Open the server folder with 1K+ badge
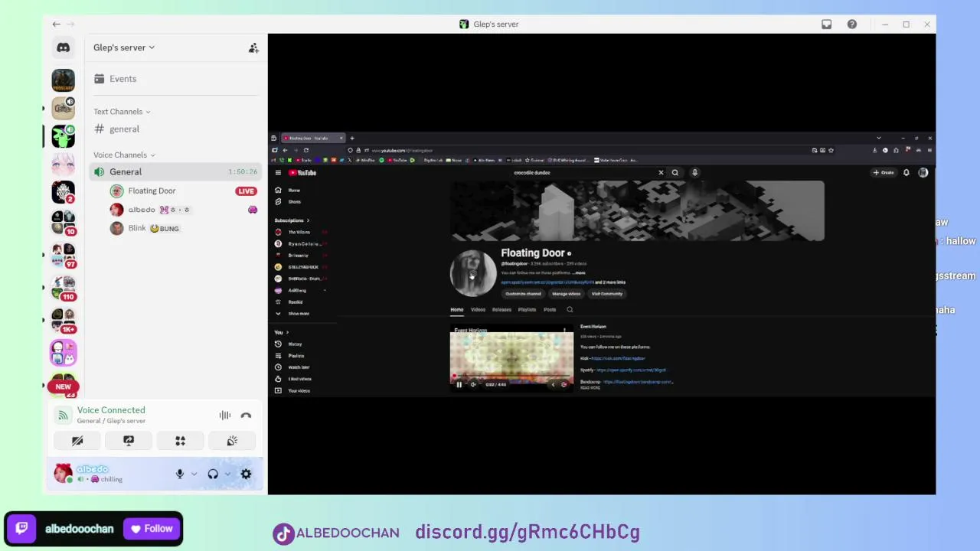 click(x=63, y=320)
